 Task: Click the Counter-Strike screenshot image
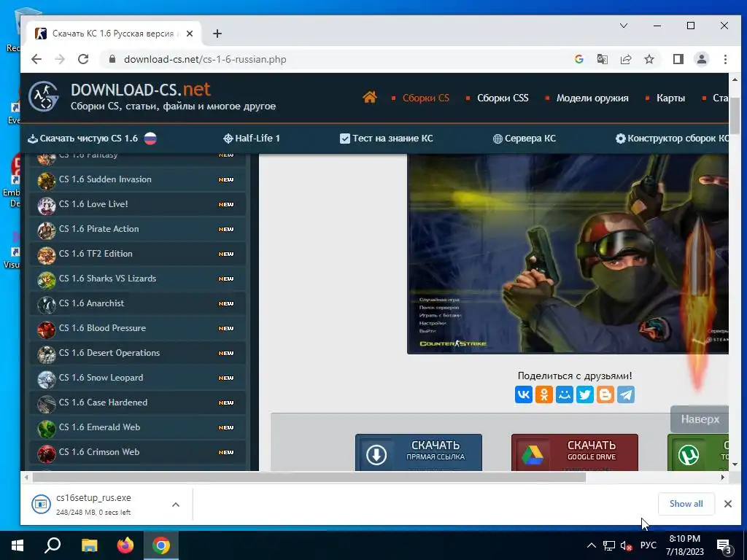[x=568, y=254]
